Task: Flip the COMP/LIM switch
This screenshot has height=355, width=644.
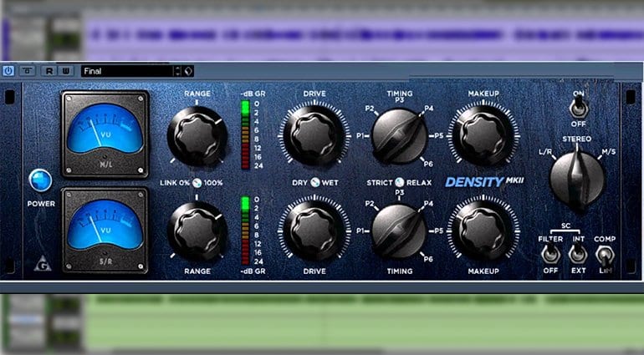Action: point(605,256)
